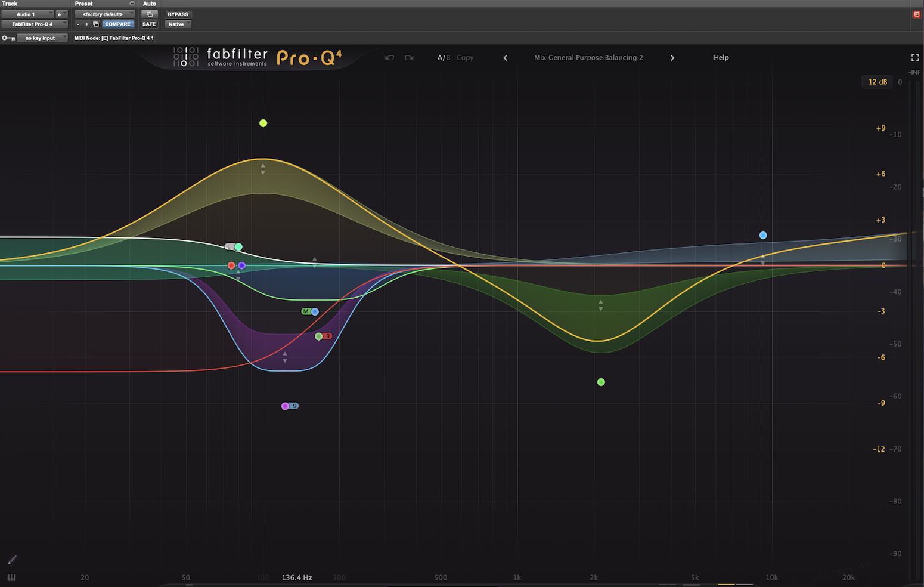924x587 pixels.
Task: Click the key input side-chain key icon
Action: click(8, 38)
